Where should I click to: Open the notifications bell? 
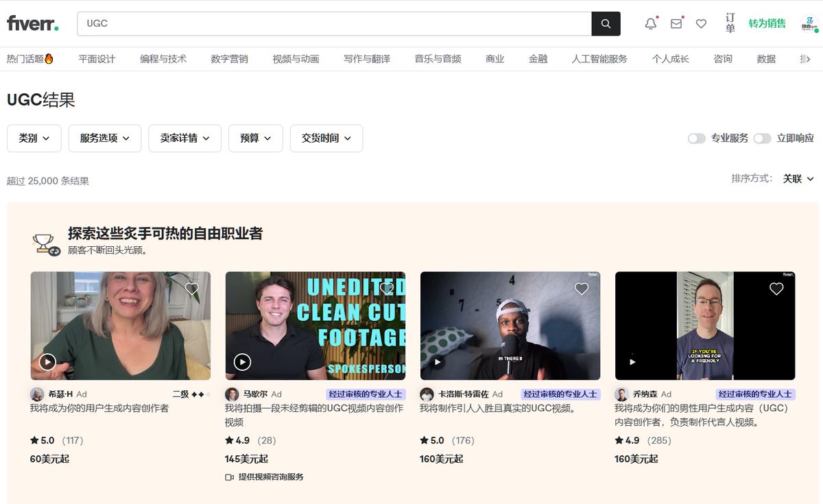click(651, 23)
